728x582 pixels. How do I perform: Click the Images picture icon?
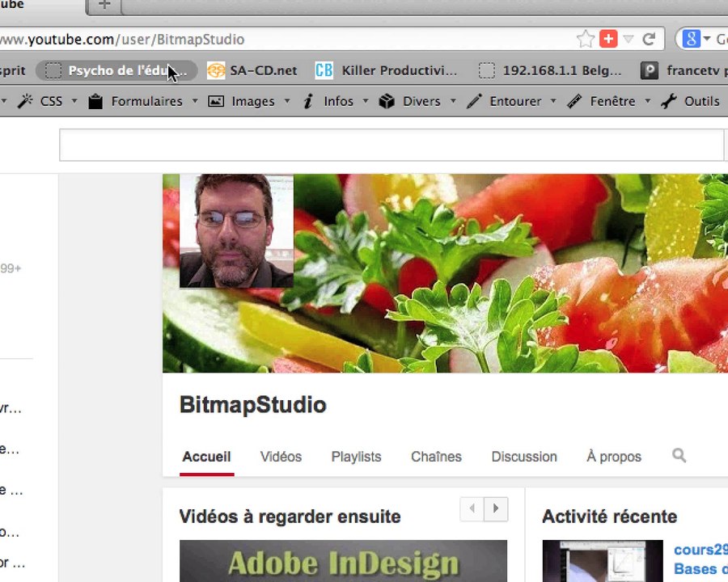pyautogui.click(x=216, y=101)
